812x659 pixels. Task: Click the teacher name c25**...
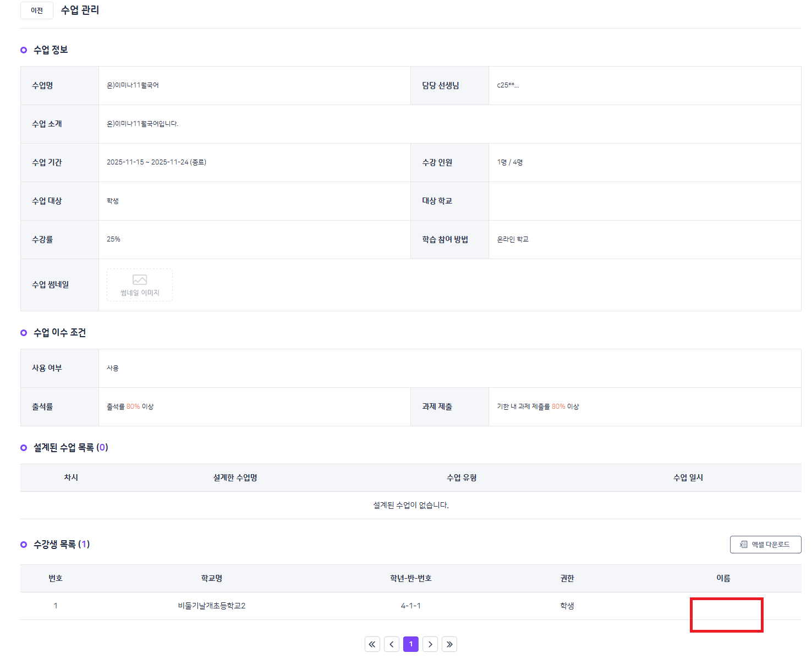point(508,85)
